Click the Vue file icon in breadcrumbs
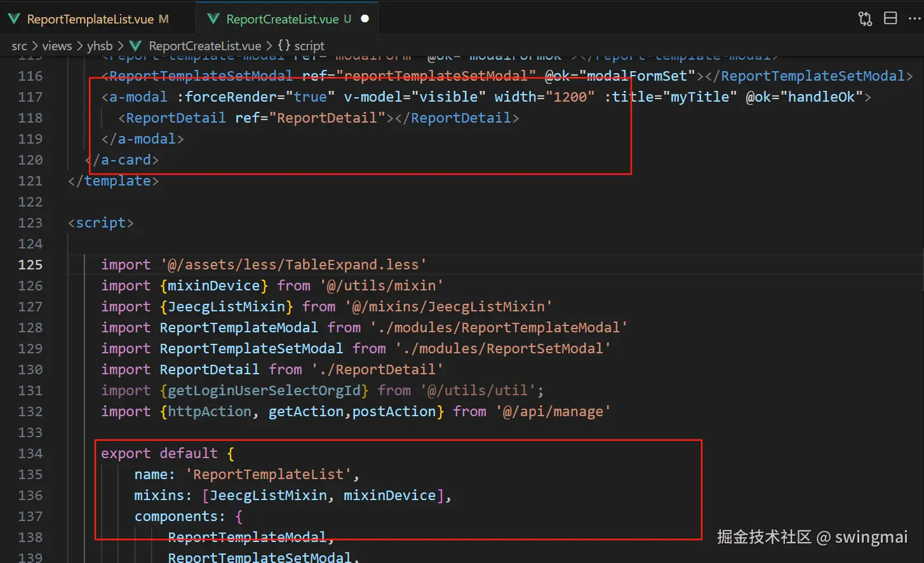The image size is (924, 563). 135,46
